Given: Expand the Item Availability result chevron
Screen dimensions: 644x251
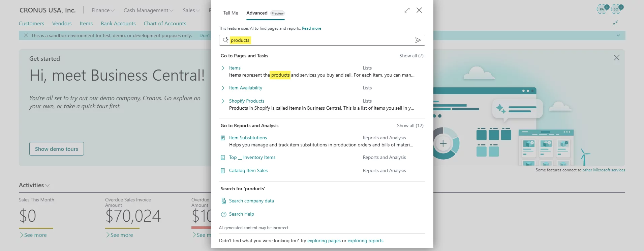Looking at the screenshot, I should [x=223, y=88].
